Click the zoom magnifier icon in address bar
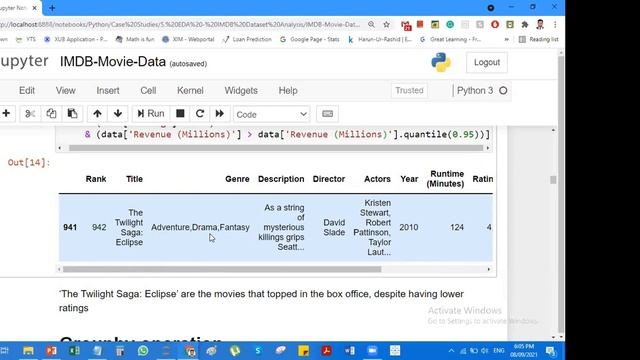640x360 pixels. click(371, 24)
